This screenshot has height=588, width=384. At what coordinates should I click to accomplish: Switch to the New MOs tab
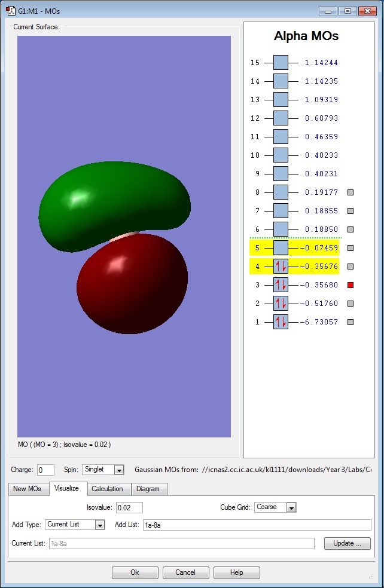click(28, 489)
